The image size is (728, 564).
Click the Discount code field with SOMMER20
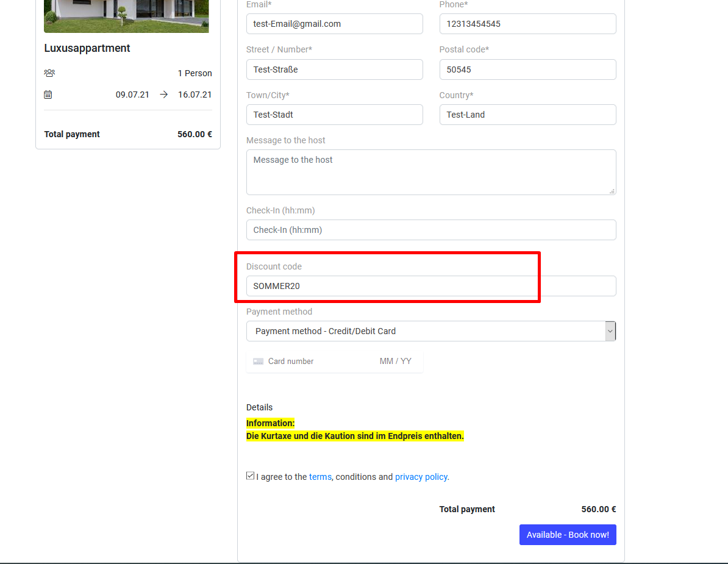click(431, 286)
